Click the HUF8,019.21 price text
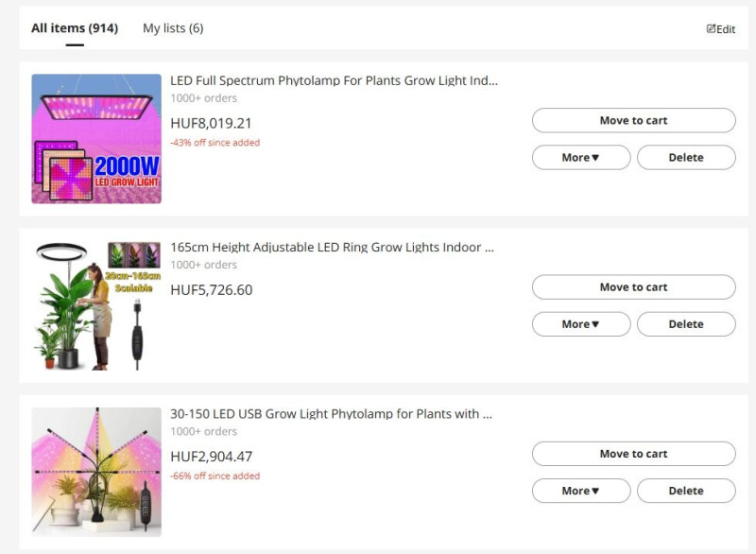Viewport: 756px width, 554px height. (x=211, y=124)
